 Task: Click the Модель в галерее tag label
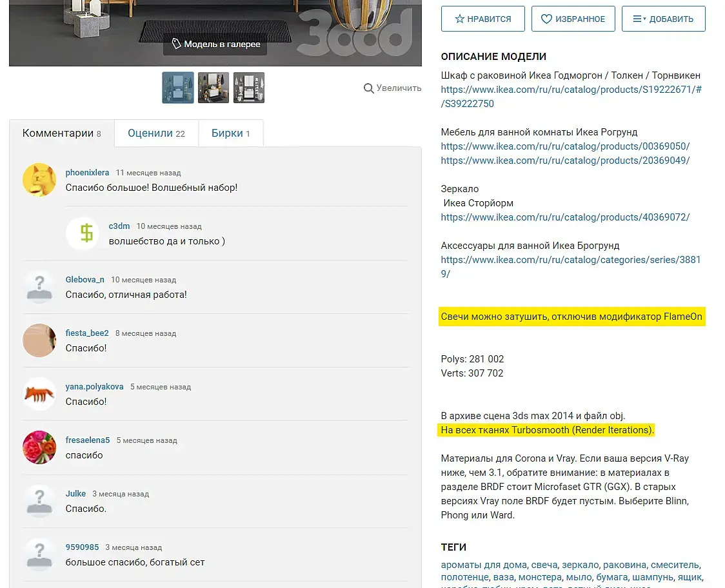click(x=215, y=44)
